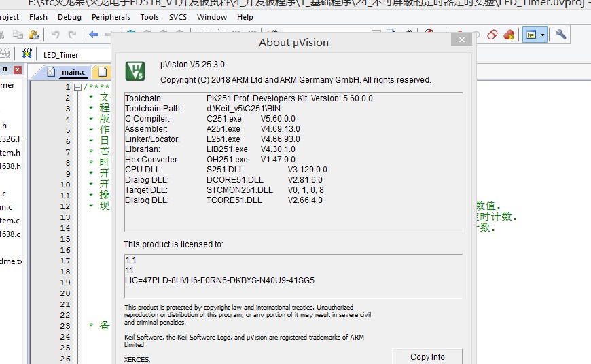Click the L251.exe linker entry
The height and width of the screenshot is (364, 591).
coord(223,139)
